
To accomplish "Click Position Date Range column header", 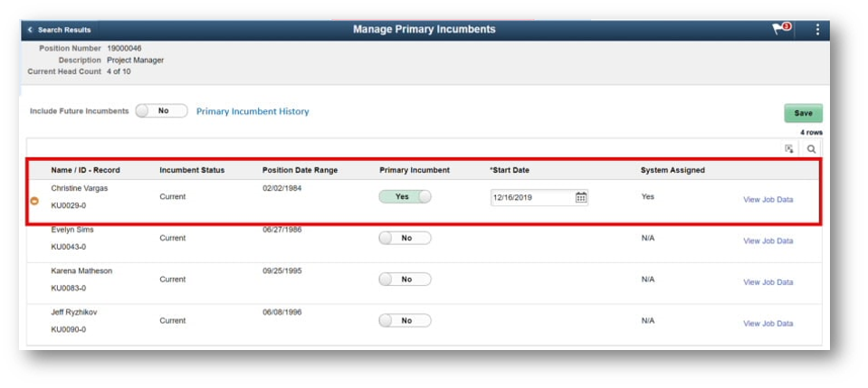I will coord(300,170).
